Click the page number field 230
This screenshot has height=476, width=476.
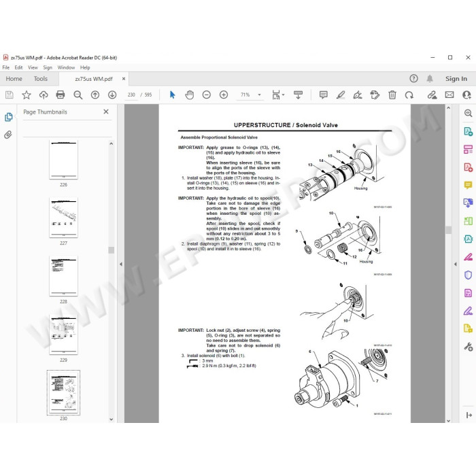(x=131, y=95)
